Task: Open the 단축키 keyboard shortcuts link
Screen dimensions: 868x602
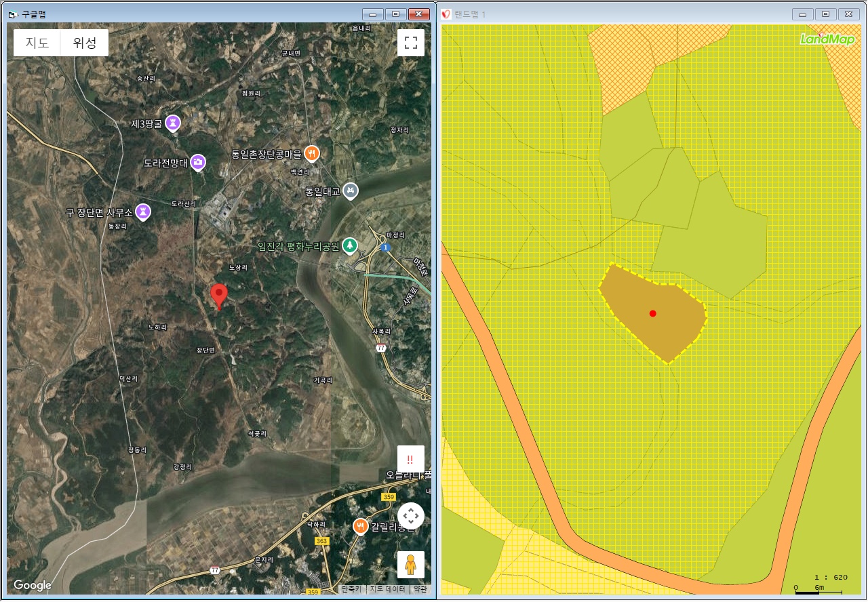Action: tap(351, 589)
